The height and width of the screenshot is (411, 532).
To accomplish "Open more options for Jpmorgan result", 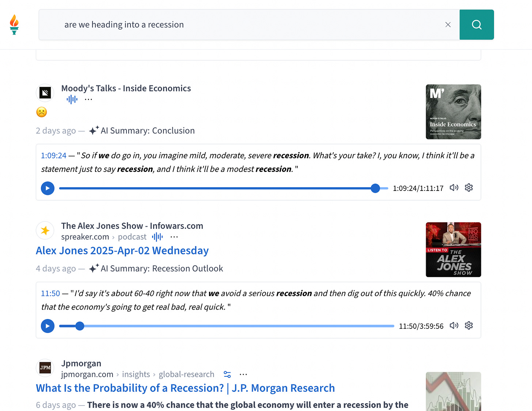I will click(243, 374).
